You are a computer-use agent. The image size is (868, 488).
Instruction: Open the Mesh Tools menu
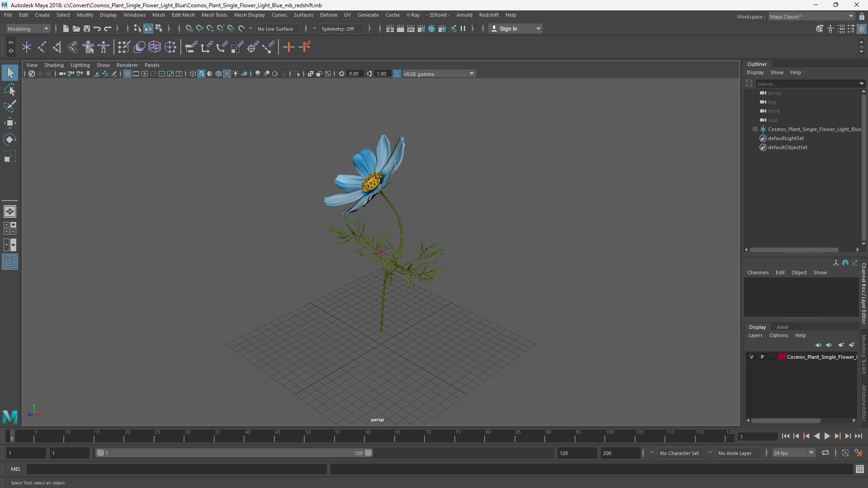(214, 15)
